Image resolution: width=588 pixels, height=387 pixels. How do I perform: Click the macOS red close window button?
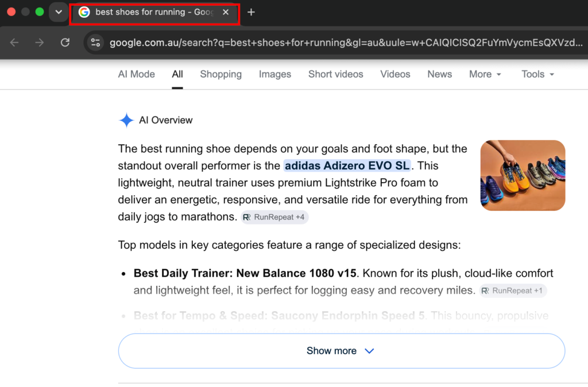coord(11,11)
